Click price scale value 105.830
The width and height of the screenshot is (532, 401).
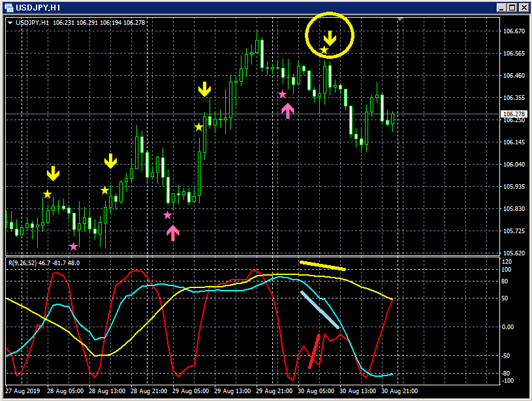pyautogui.click(x=514, y=209)
